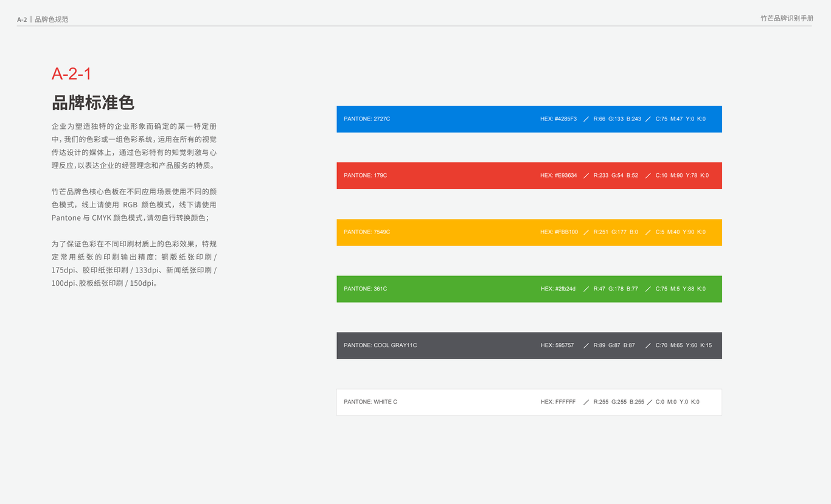Click the A-2-1 red section number

pos(72,74)
